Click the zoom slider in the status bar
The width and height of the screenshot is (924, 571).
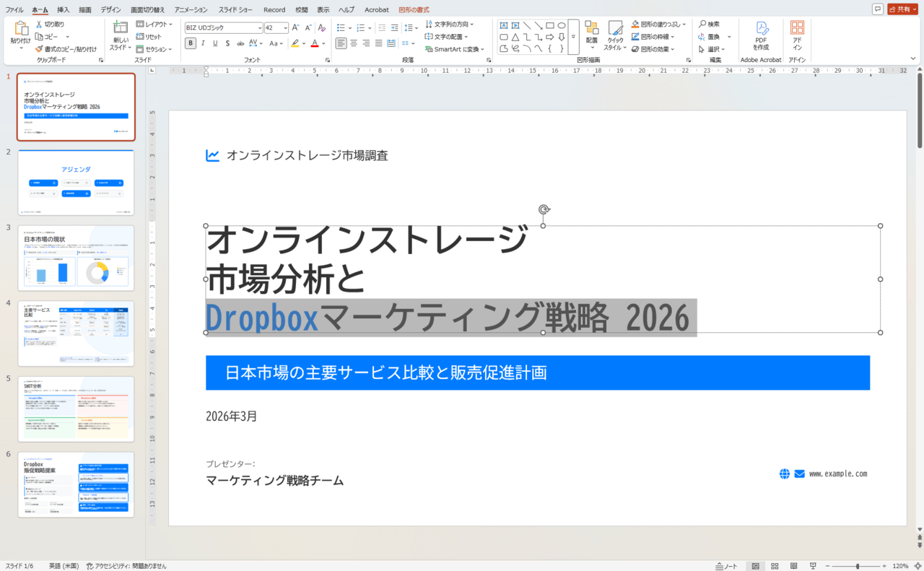(857, 566)
